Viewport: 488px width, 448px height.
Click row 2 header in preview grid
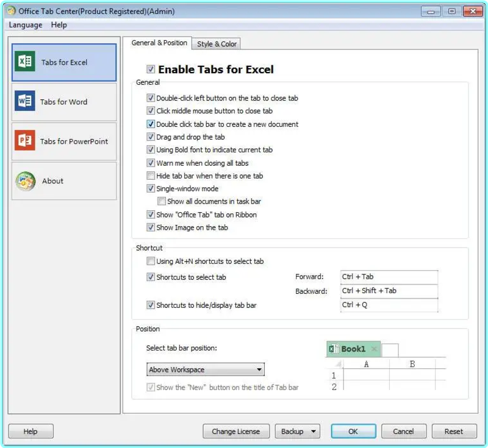[x=334, y=387]
